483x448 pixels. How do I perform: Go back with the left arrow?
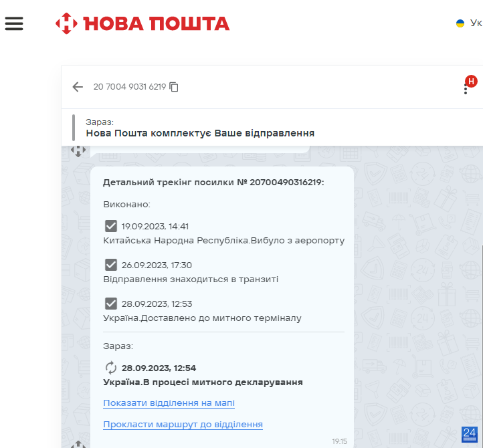pyautogui.click(x=78, y=87)
